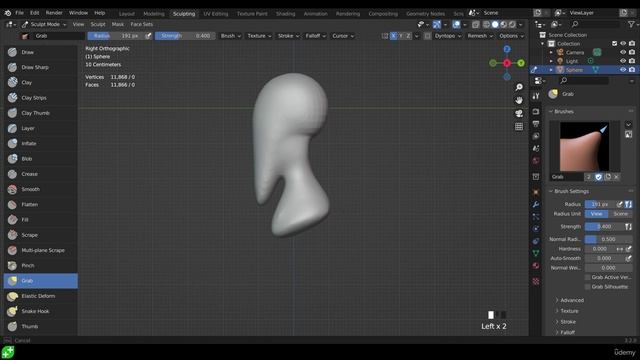Select the Flatten brush
Viewport: 640px width, 360px height.
(x=40, y=204)
